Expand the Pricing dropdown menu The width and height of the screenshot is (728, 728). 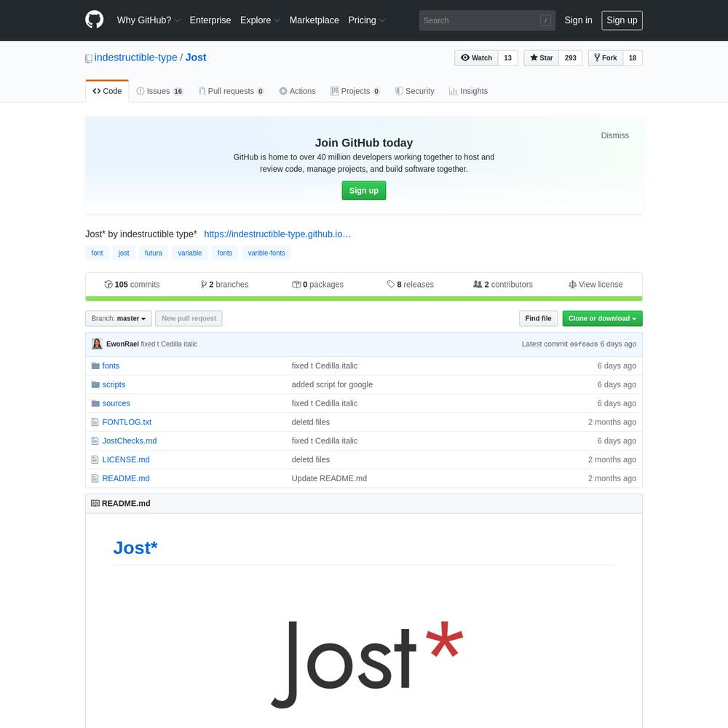tap(367, 20)
